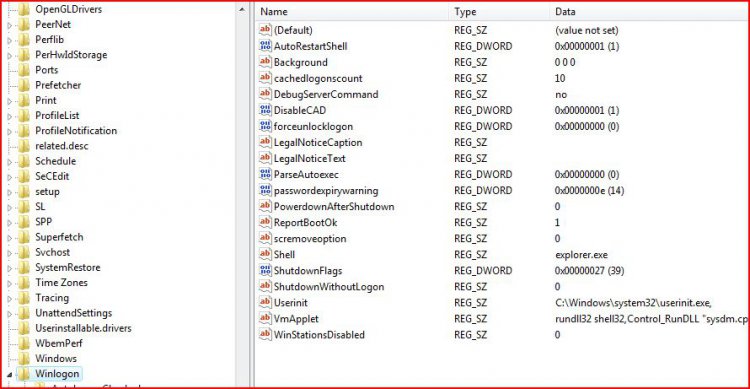Click the folder icon of WbemPerf key
This screenshot has width=750, height=389.
(24, 343)
